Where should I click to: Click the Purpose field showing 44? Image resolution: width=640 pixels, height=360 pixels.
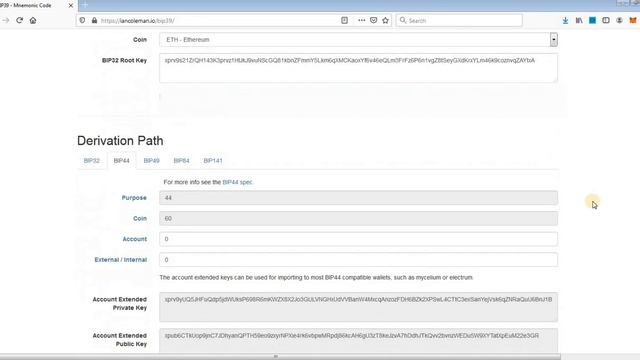[x=358, y=198]
